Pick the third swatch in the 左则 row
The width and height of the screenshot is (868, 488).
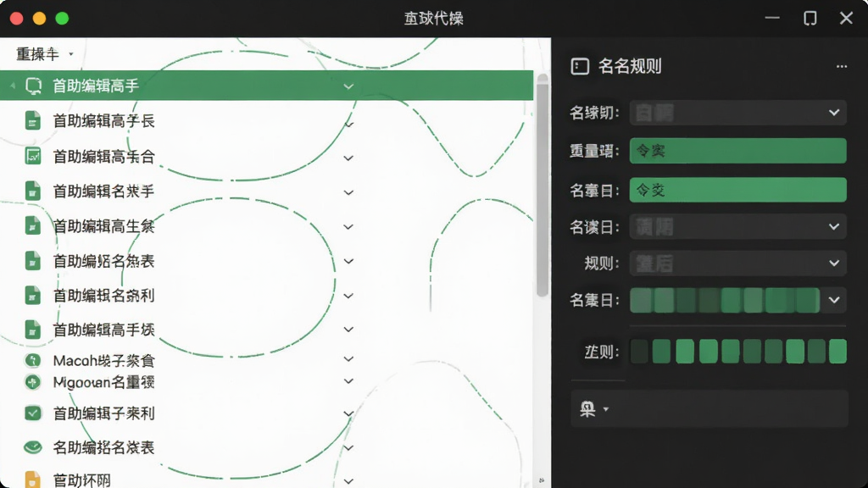tap(685, 352)
